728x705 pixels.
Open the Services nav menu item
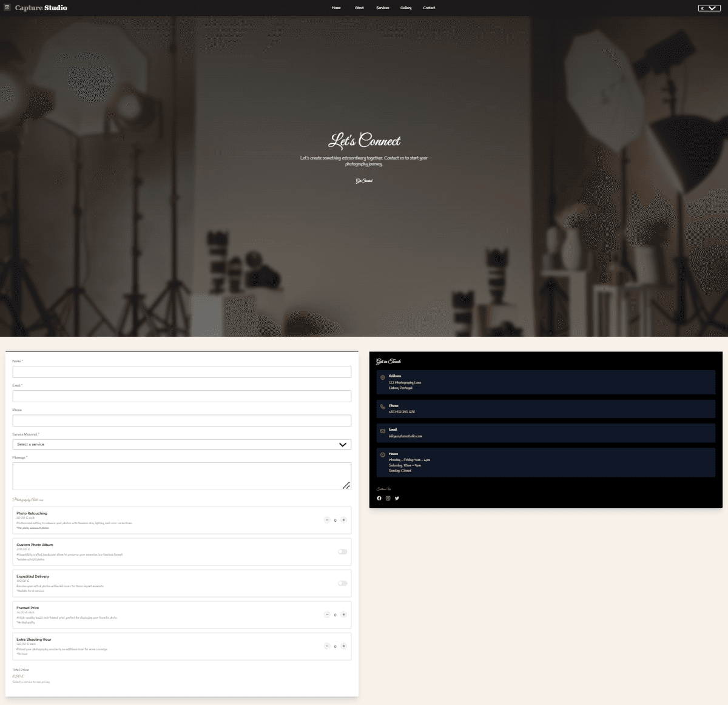(x=382, y=8)
